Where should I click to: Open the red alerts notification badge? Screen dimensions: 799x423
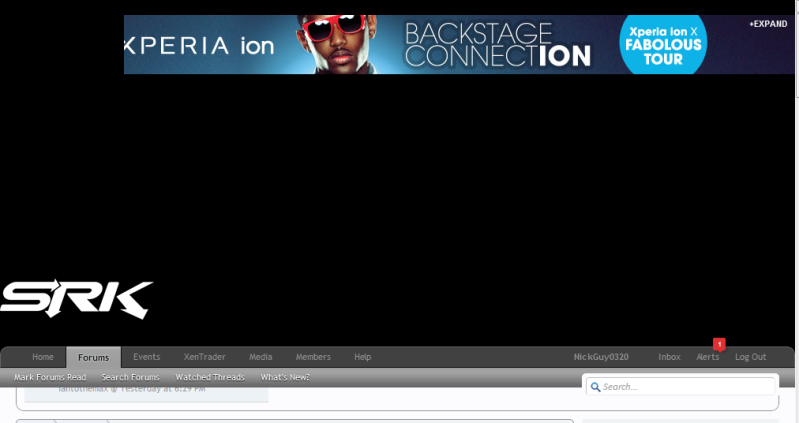pyautogui.click(x=719, y=345)
